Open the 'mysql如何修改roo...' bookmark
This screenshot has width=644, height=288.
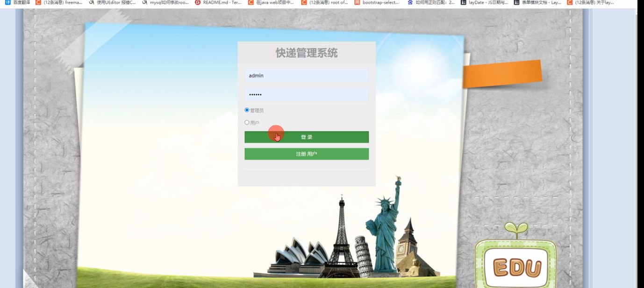pyautogui.click(x=165, y=2)
